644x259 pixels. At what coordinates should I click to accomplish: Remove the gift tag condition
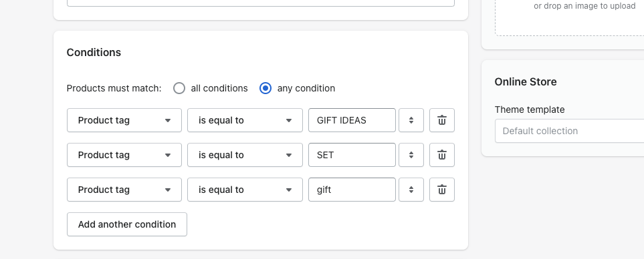click(442, 190)
